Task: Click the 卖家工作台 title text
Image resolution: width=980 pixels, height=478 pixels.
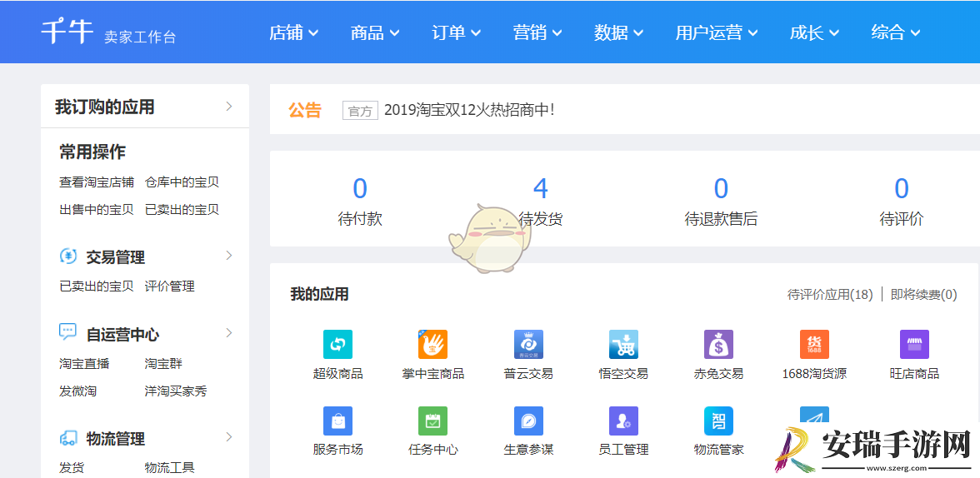Action: point(141,37)
